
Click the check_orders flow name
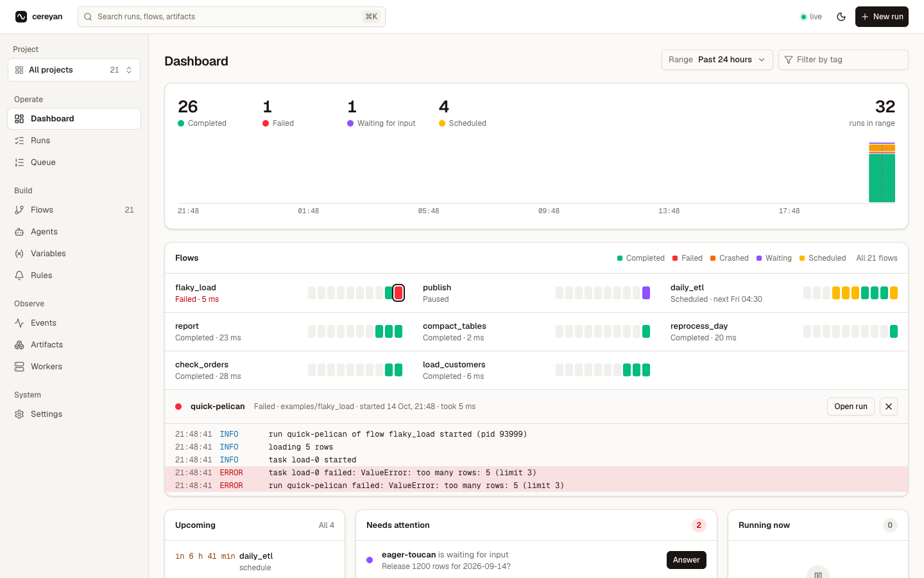[201, 365]
